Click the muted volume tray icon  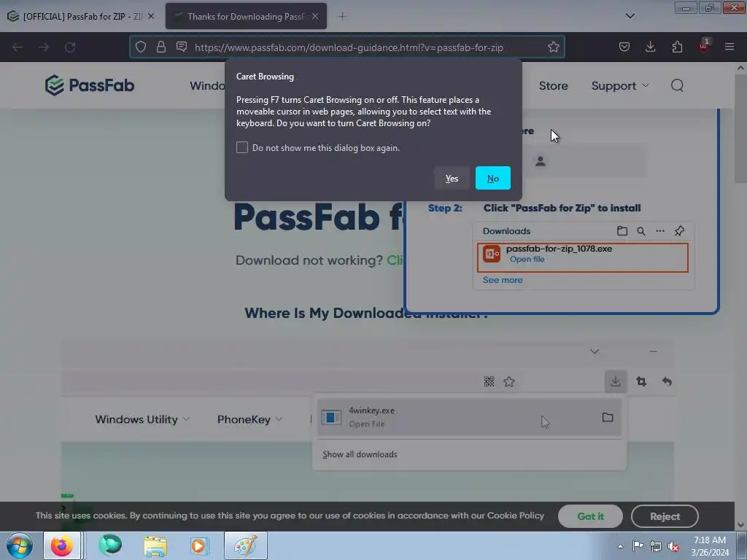coord(673,546)
